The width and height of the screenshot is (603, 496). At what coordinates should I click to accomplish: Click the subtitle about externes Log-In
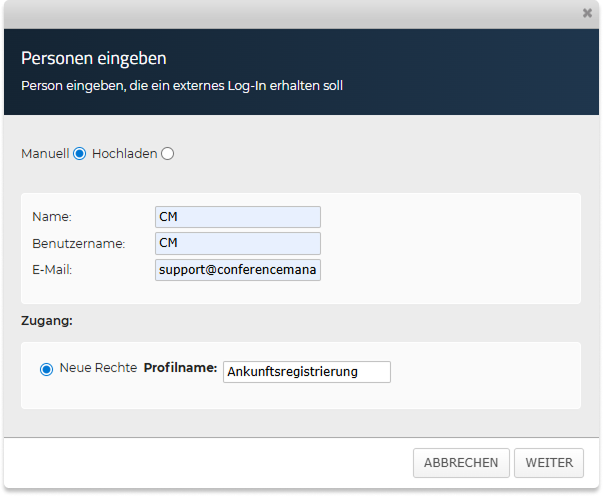point(182,86)
